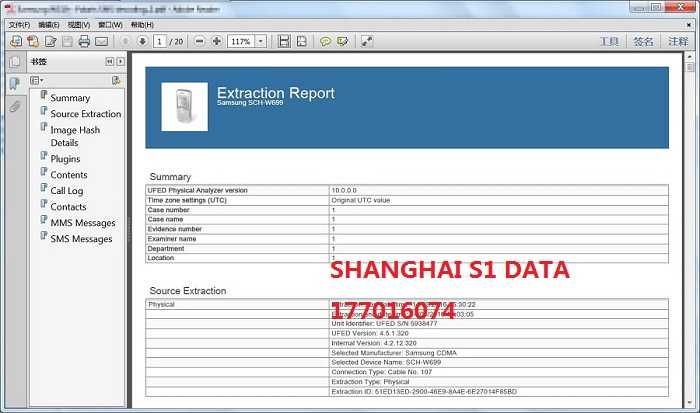Screen dimensions: 700x413
Task: Print the document using printer icon
Action: coord(84,42)
